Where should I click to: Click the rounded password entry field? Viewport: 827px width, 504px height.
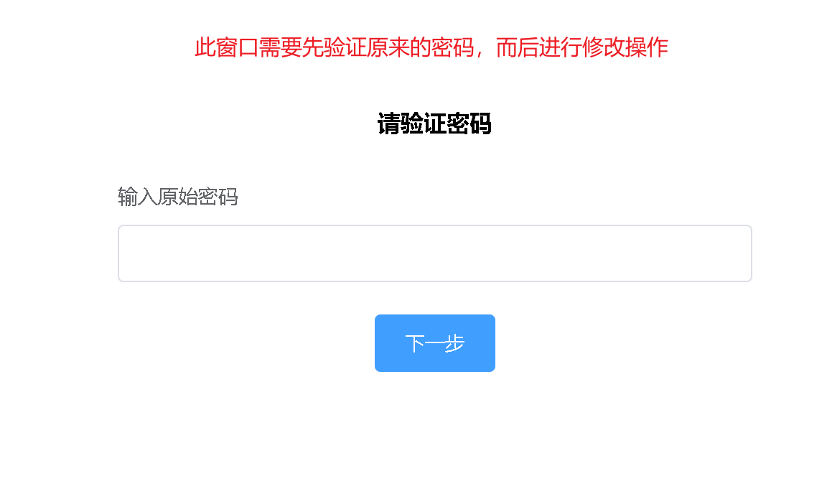tap(434, 253)
